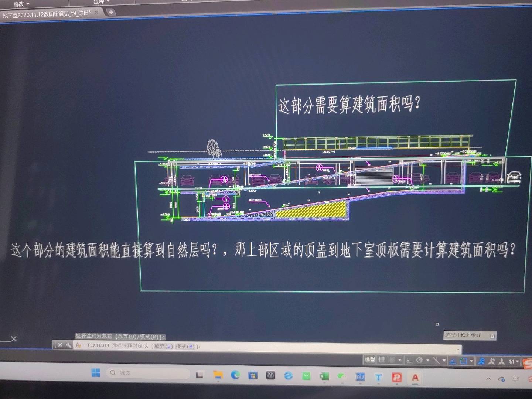The image size is (532, 399).
Task: Open the snap mode settings dropdown arrow
Action: pyautogui.click(x=400, y=360)
